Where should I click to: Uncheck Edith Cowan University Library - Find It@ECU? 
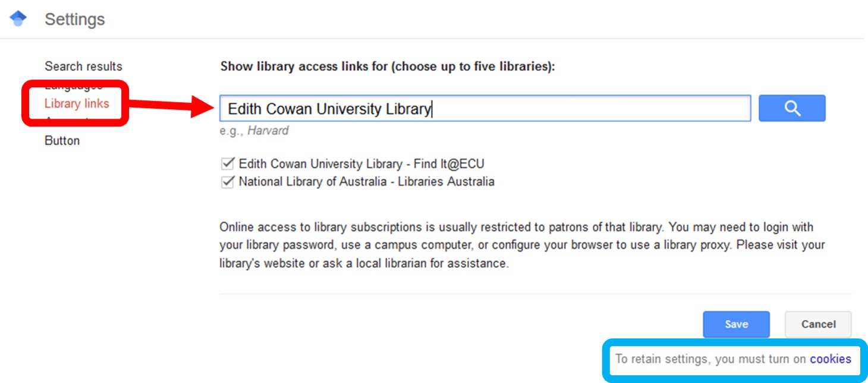tap(227, 163)
